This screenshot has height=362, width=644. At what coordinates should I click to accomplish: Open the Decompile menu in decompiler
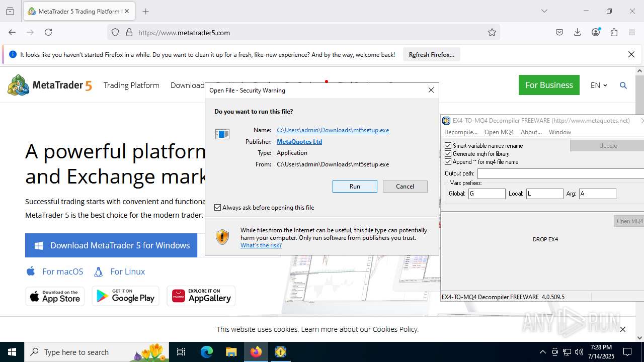click(460, 132)
